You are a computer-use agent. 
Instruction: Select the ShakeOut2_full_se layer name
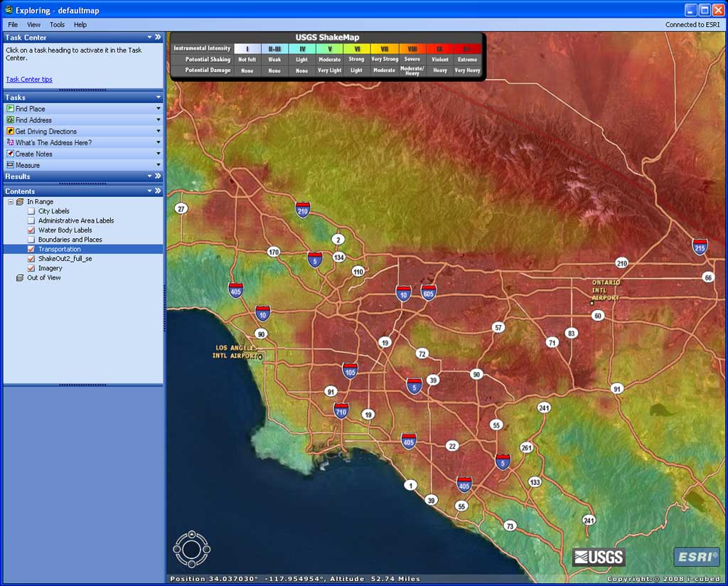click(65, 259)
